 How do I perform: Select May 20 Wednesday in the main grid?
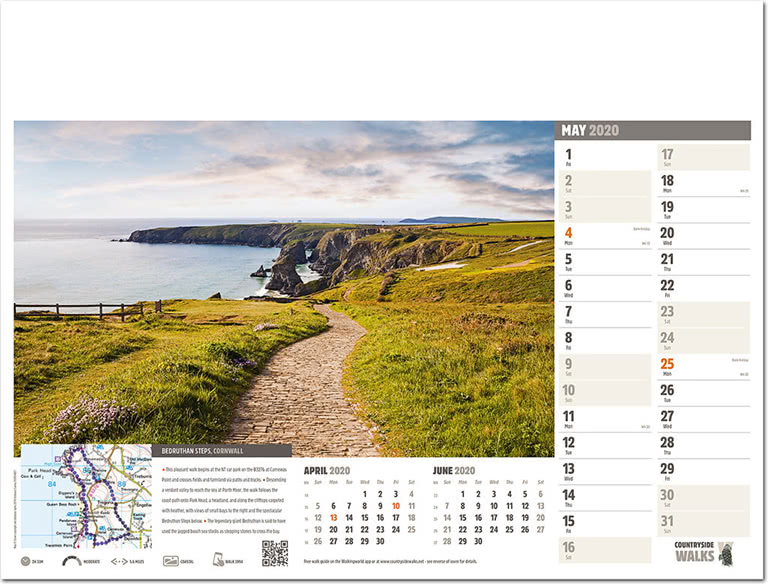click(703, 236)
